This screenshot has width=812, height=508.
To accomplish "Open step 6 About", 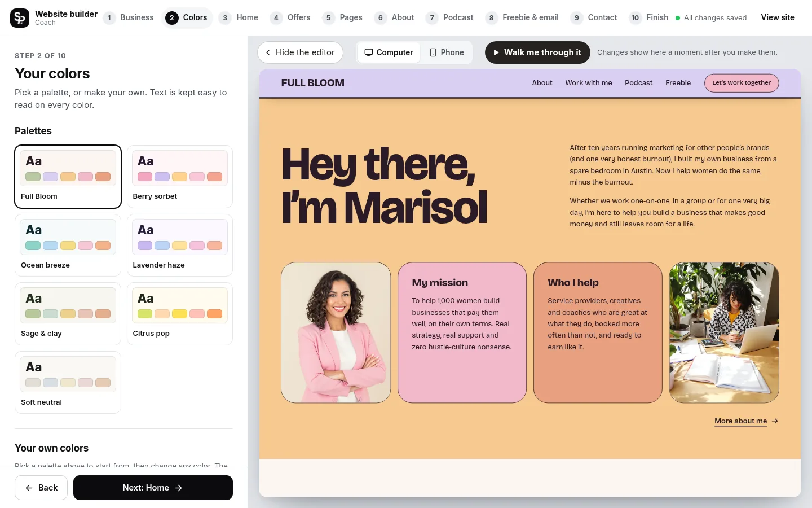I will pyautogui.click(x=395, y=17).
